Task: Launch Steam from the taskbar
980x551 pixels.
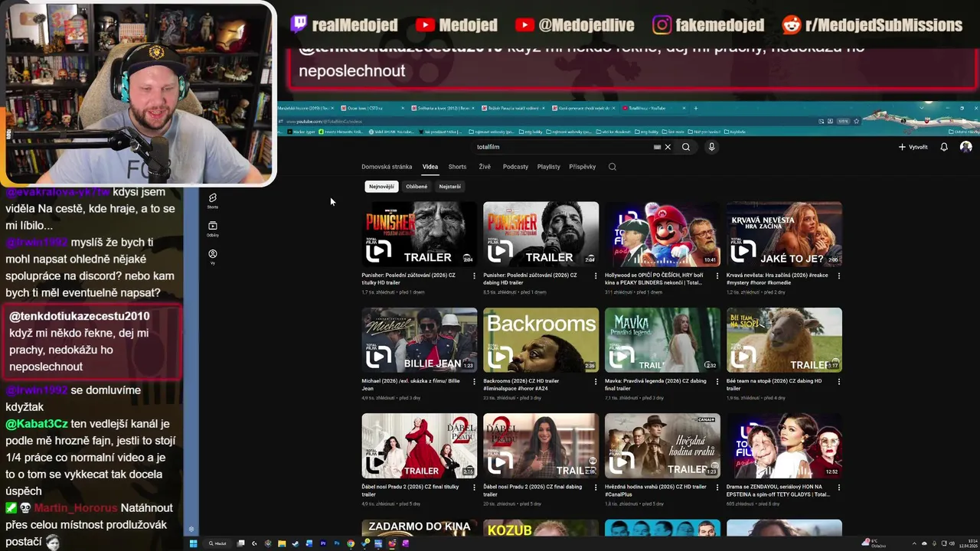Action: click(x=296, y=543)
